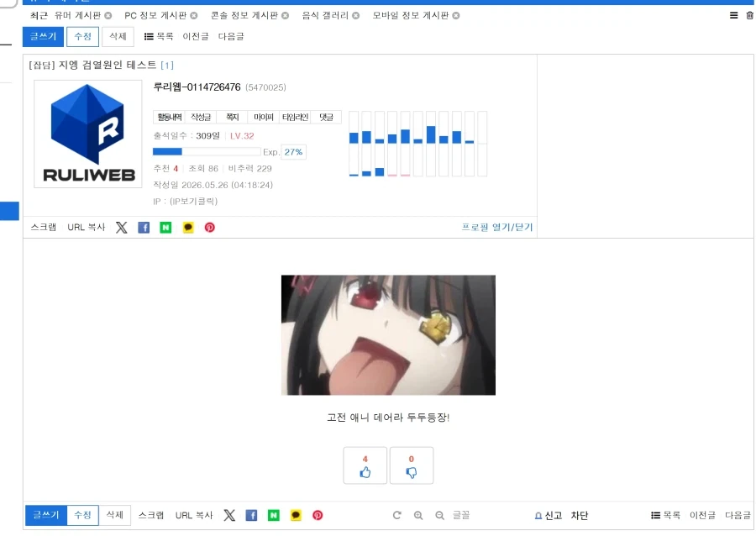
Task: Open the 활동내역 profile tab
Action: coord(169,117)
